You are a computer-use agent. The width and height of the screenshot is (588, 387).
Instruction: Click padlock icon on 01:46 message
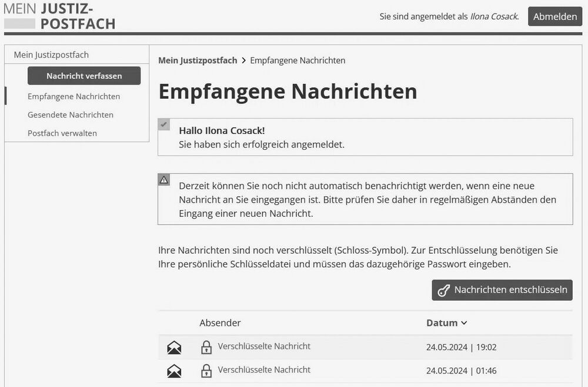(x=206, y=371)
